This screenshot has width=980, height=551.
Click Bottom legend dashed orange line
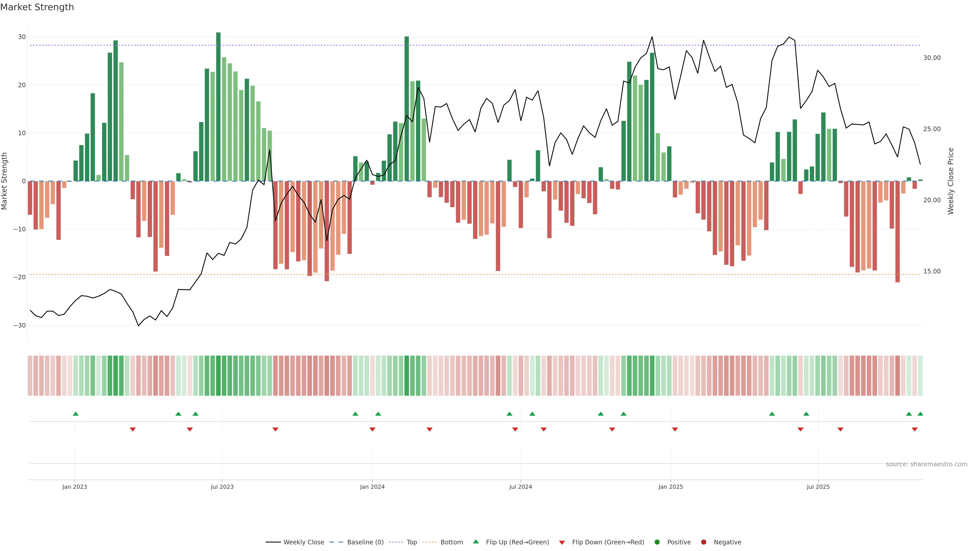pos(430,542)
